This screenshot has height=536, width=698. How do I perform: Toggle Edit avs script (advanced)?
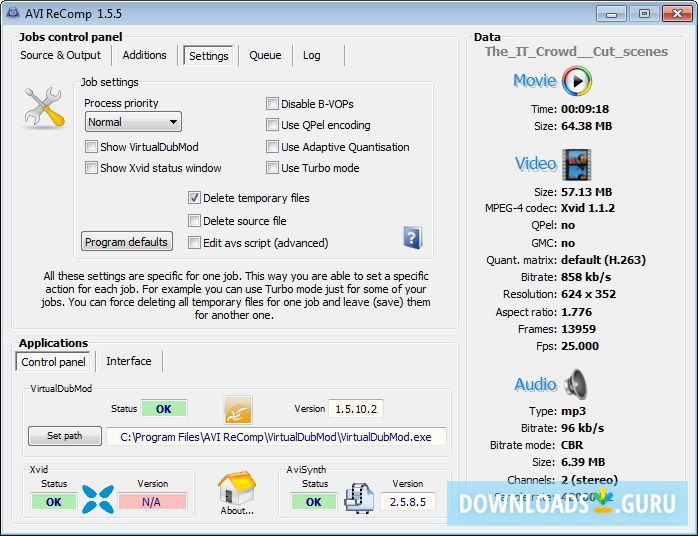[x=194, y=243]
